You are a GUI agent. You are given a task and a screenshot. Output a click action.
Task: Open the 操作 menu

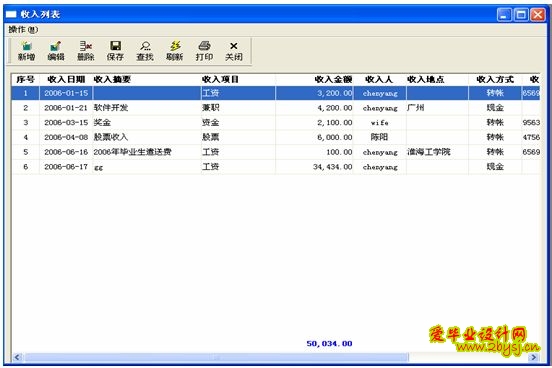coord(23,30)
